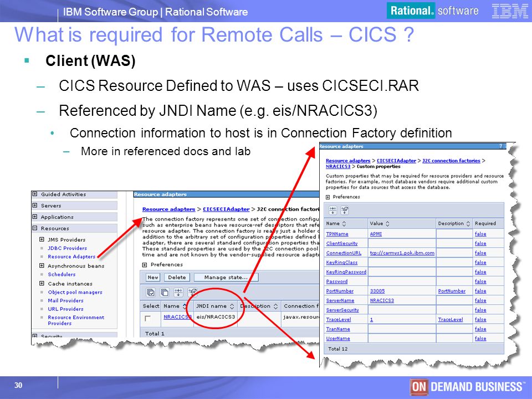Open the UserName property link
Image resolution: width=532 pixels, height=399 pixels.
point(338,339)
